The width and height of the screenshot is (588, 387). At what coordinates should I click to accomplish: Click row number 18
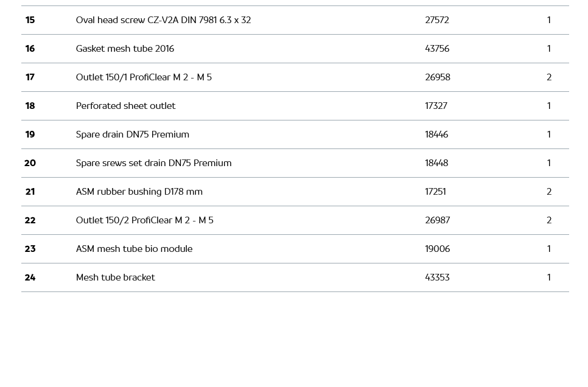click(30, 106)
